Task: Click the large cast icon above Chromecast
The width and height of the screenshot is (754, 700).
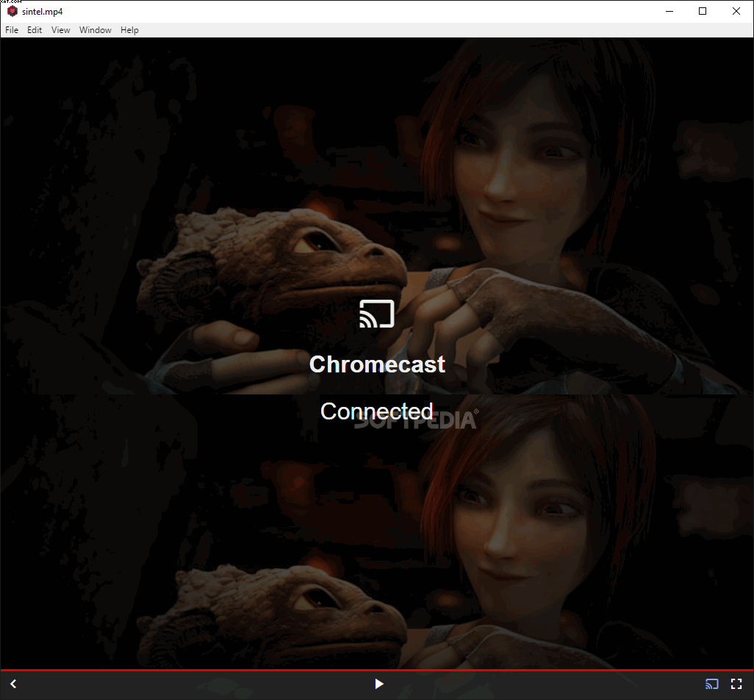Action: pos(377,314)
